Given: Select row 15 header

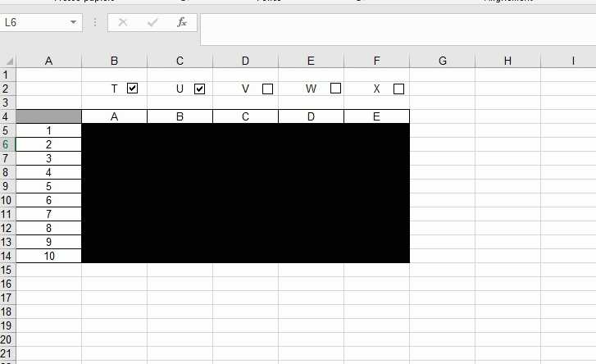Looking at the screenshot, I should [7, 271].
